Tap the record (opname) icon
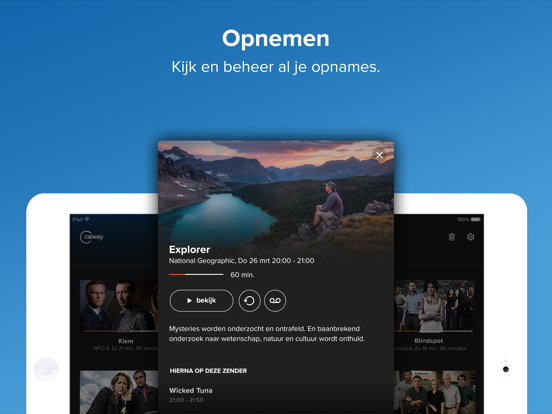 [275, 301]
